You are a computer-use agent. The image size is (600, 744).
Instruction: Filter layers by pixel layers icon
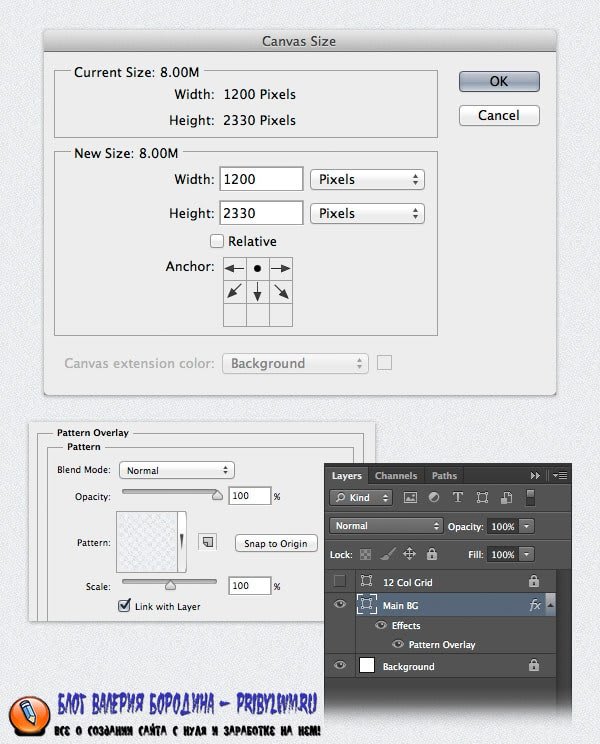[x=410, y=497]
